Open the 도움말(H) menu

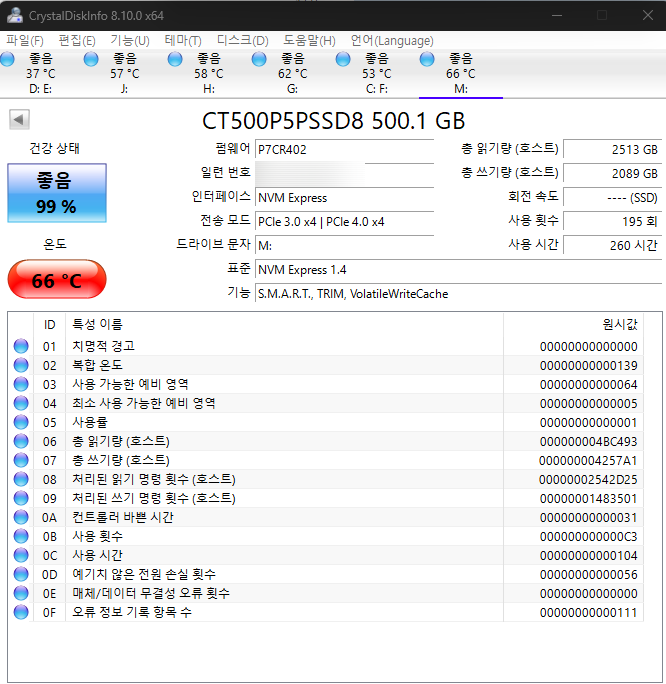309,41
